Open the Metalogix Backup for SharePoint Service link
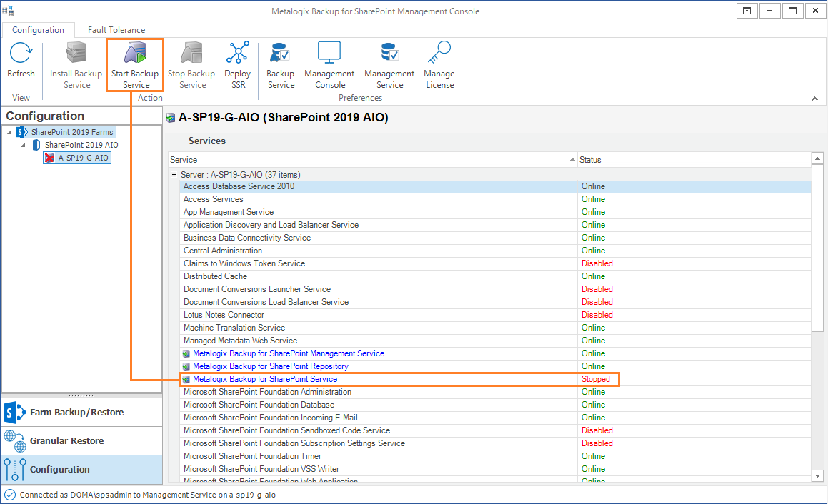Image resolution: width=828 pixels, height=504 pixels. click(264, 379)
